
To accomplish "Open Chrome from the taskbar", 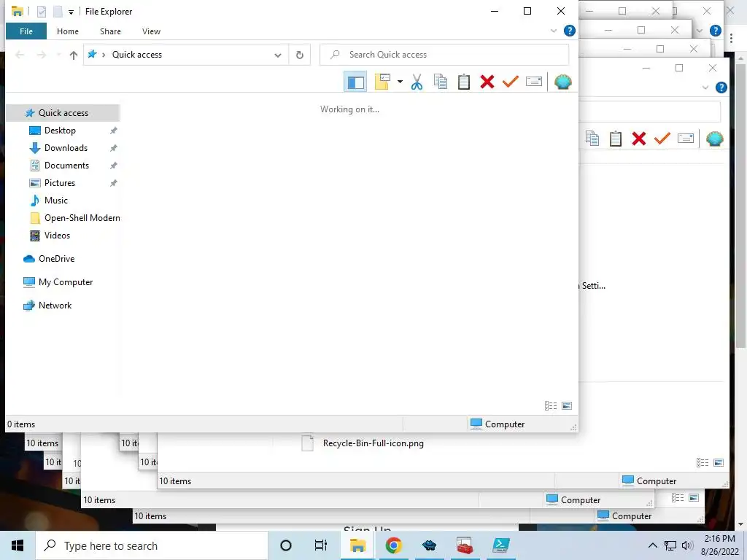I will click(393, 545).
